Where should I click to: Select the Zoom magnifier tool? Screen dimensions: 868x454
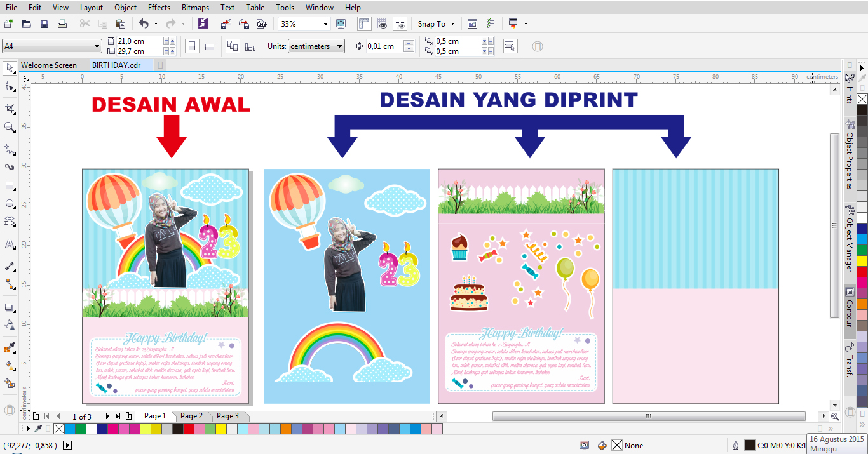pos(10,127)
